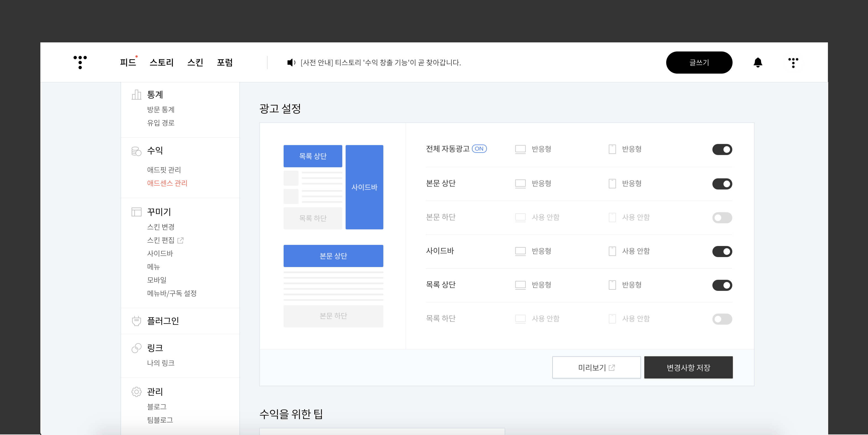Click the speaker announcement icon
The image size is (868, 435).
(291, 62)
